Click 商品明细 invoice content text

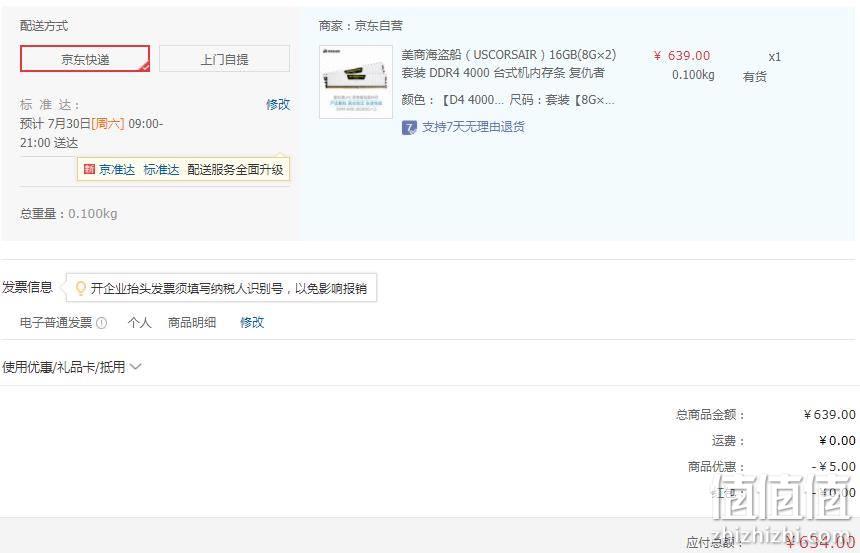(x=192, y=323)
